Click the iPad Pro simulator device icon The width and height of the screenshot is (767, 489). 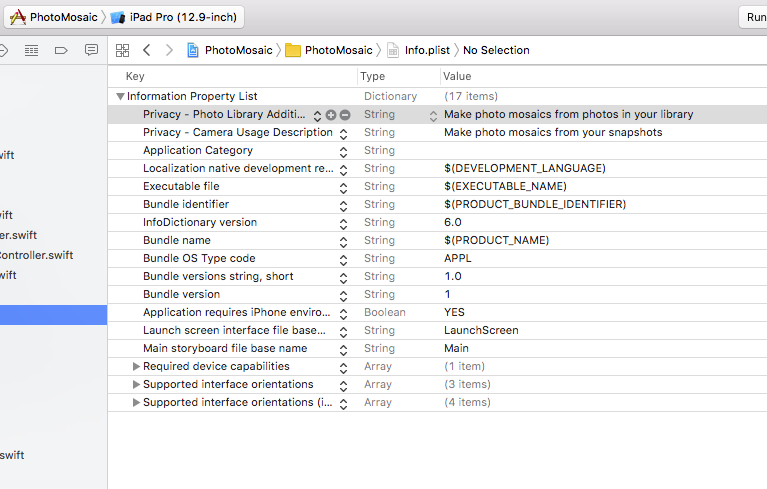(x=118, y=18)
